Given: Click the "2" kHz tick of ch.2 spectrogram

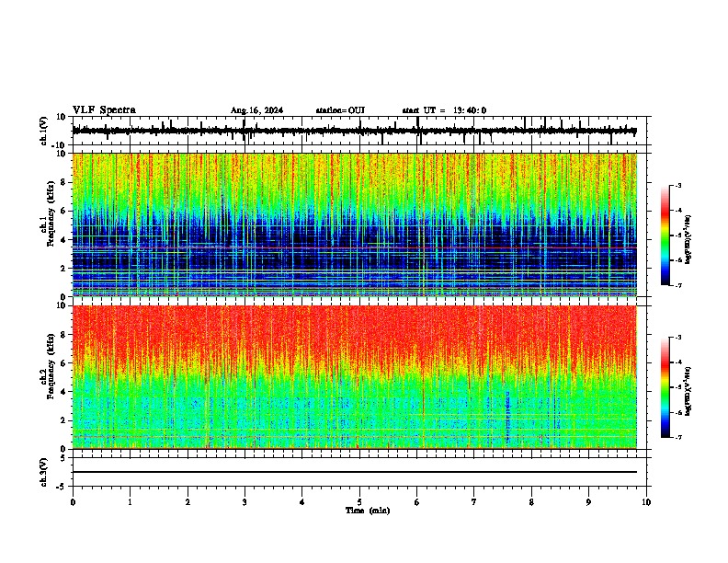Looking at the screenshot, I should click(x=63, y=420).
